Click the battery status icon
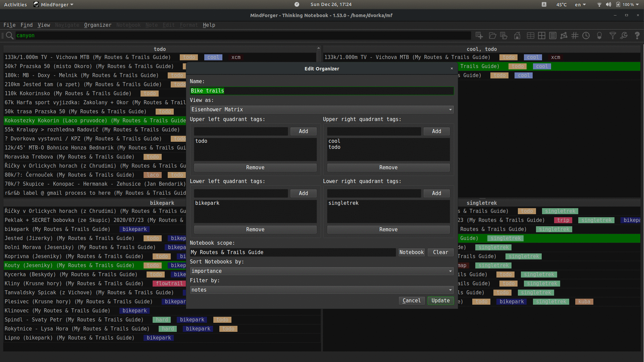The image size is (644, 362). click(x=618, y=4)
